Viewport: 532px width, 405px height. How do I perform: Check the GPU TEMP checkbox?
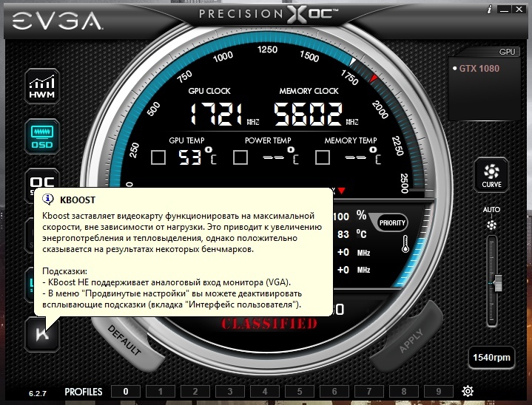click(158, 157)
